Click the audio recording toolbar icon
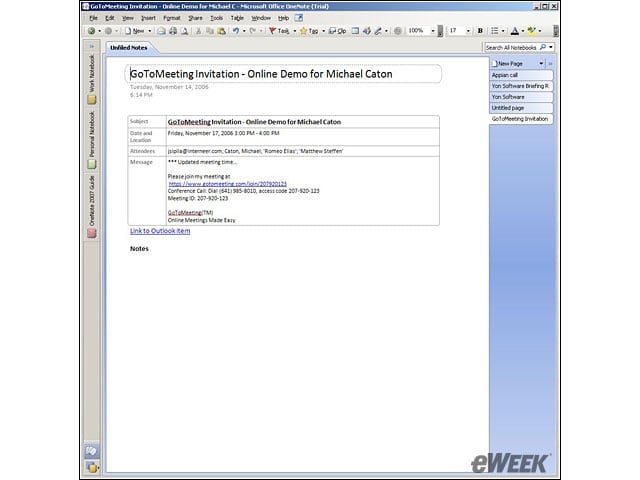Viewport: 640px width, 480px height. click(x=367, y=31)
